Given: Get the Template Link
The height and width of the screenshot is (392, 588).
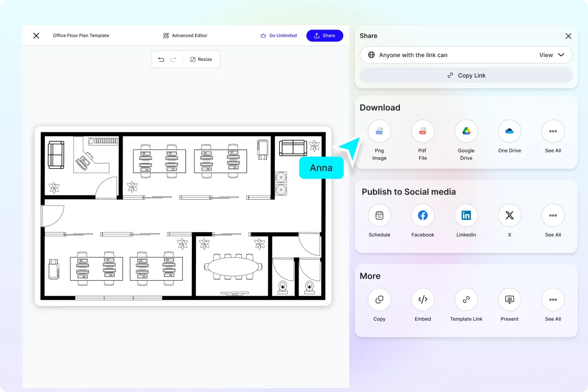Looking at the screenshot, I should click(466, 300).
